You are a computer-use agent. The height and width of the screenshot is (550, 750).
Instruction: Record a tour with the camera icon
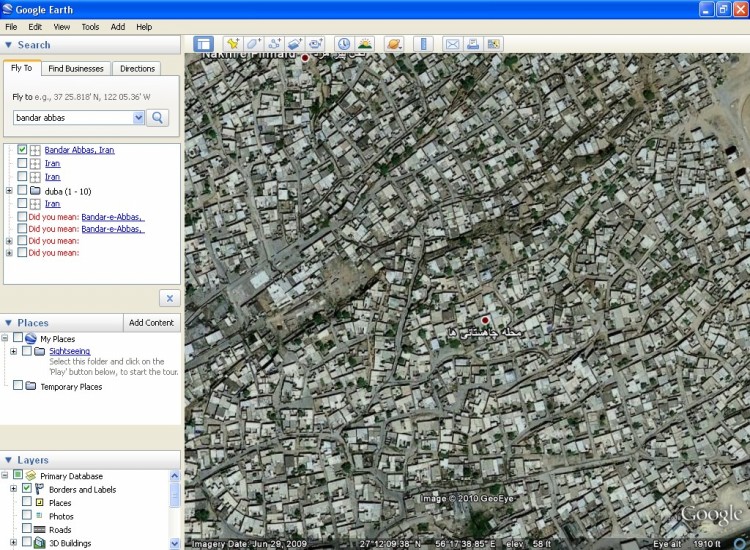tap(315, 44)
